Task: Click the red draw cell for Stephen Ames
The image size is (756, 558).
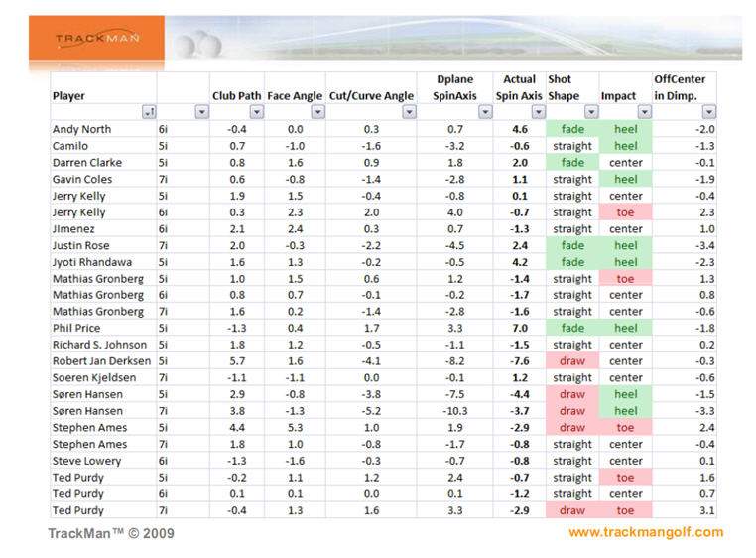Action: (x=572, y=428)
